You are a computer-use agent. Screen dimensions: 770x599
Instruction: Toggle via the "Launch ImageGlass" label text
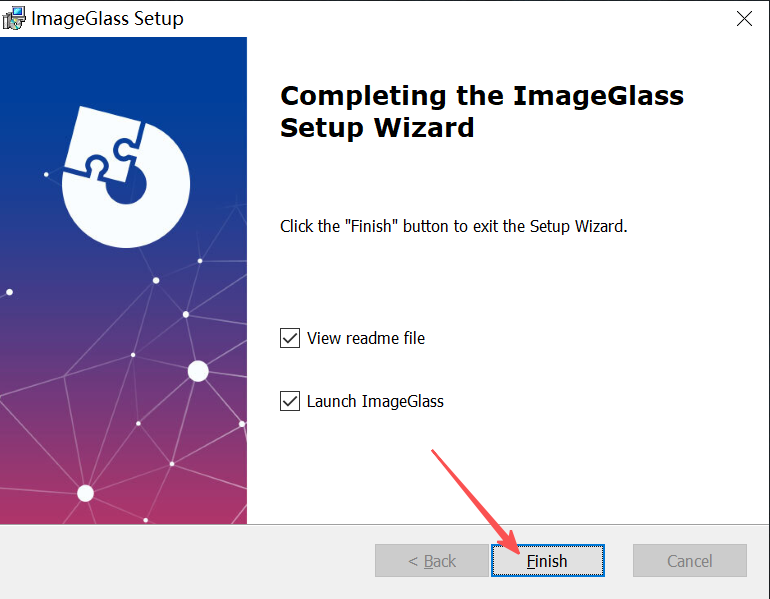click(375, 402)
